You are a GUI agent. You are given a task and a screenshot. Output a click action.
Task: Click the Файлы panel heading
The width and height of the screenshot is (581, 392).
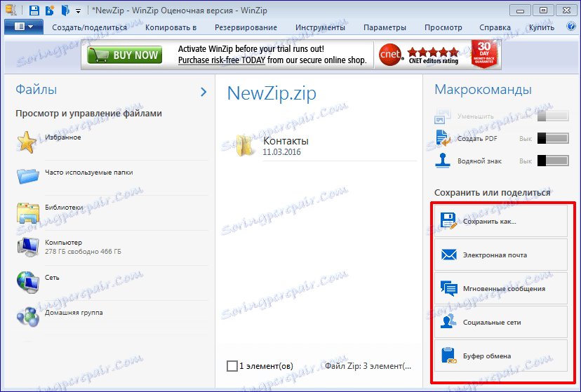tap(36, 90)
